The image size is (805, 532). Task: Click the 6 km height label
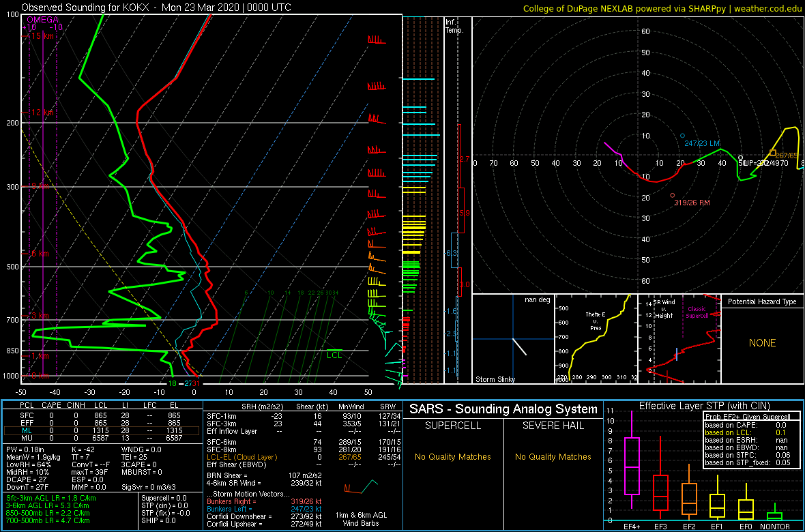tap(40, 254)
